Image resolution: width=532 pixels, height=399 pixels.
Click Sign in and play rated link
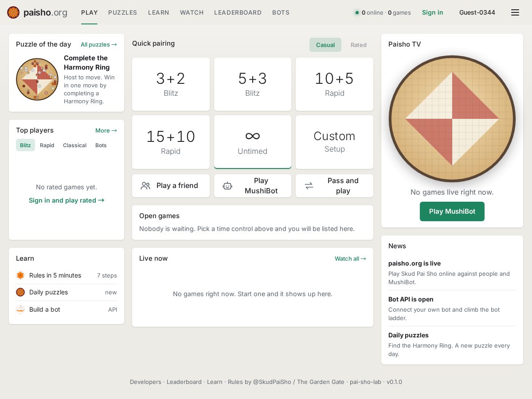[x=66, y=200]
